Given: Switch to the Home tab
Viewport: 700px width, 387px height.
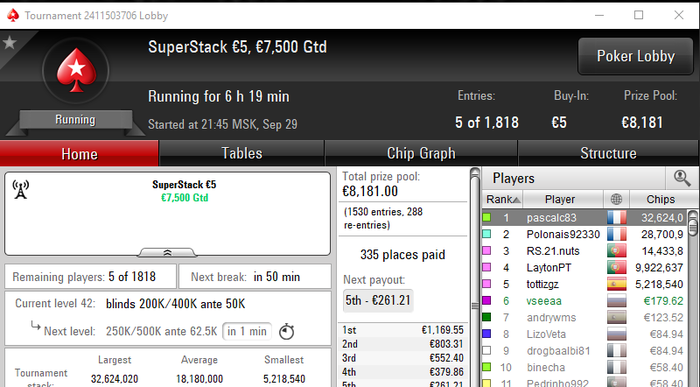Looking at the screenshot, I should click(79, 154).
